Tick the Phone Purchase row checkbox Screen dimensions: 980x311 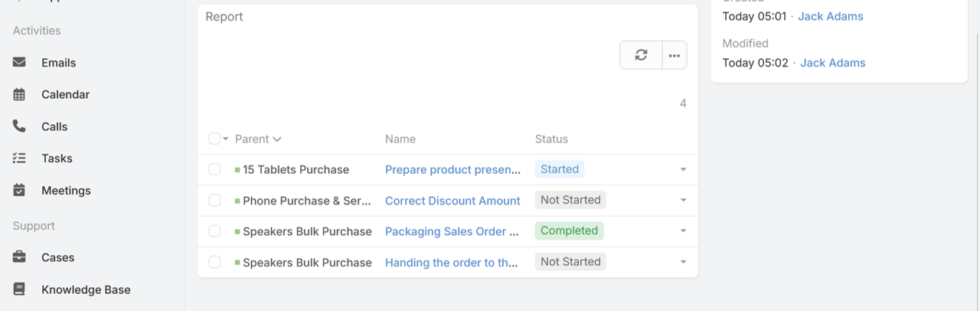pos(214,200)
